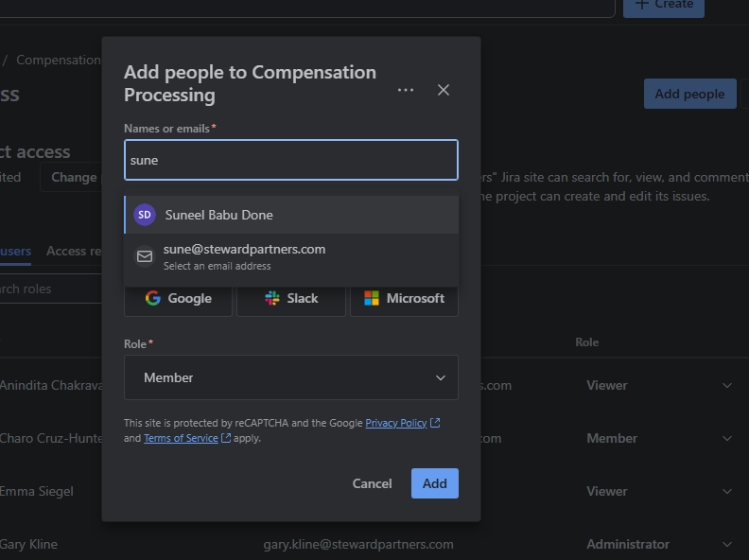Click the Compensation breadcrumb link
Screen dimensions: 749x560
tap(59, 61)
